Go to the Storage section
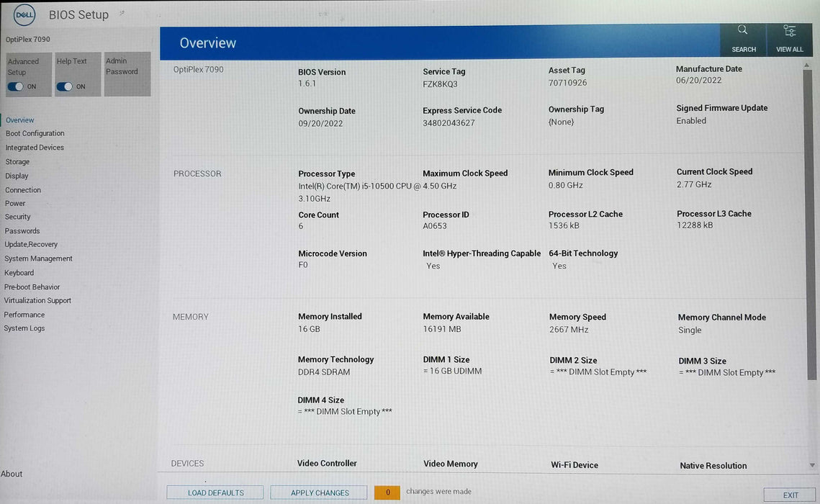 (x=17, y=161)
